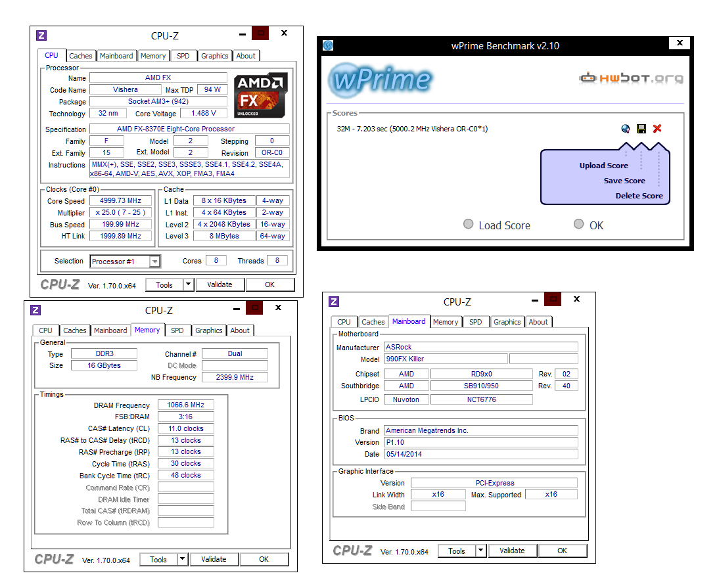Open Tools dropdown arrow in CPU tab window
The image size is (719, 588).
188,284
